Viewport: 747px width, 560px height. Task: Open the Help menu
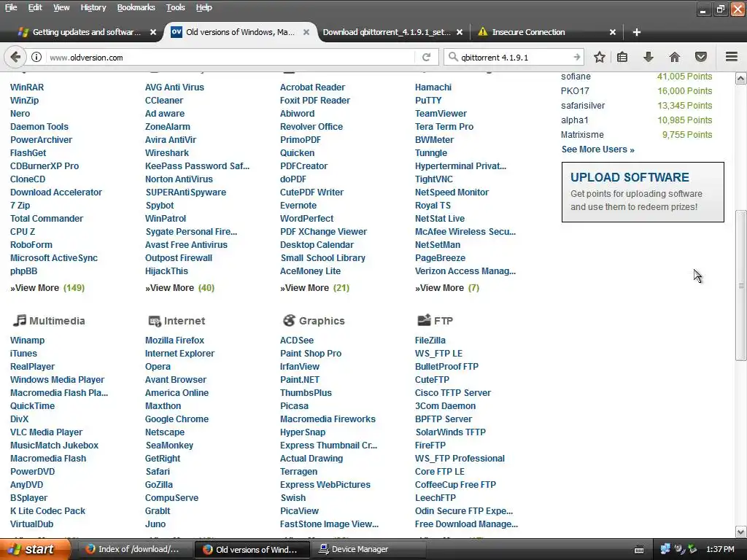click(x=204, y=7)
